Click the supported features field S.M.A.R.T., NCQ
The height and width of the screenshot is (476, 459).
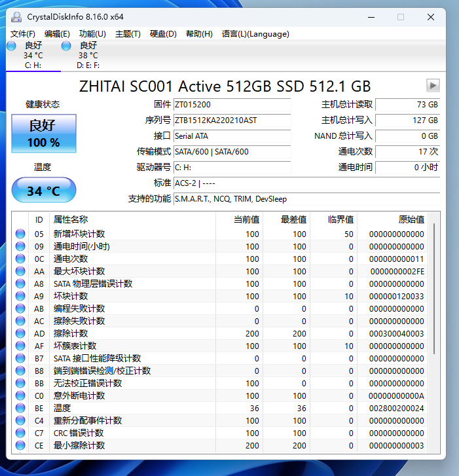coord(306,199)
